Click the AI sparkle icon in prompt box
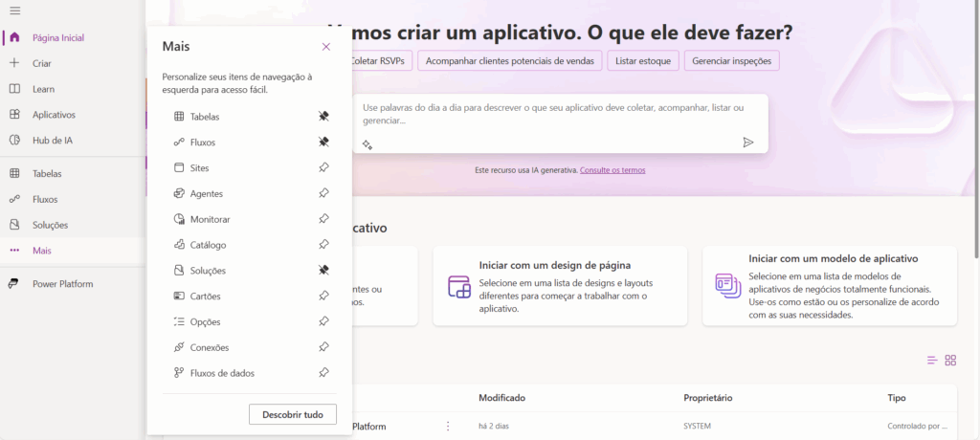 click(367, 144)
